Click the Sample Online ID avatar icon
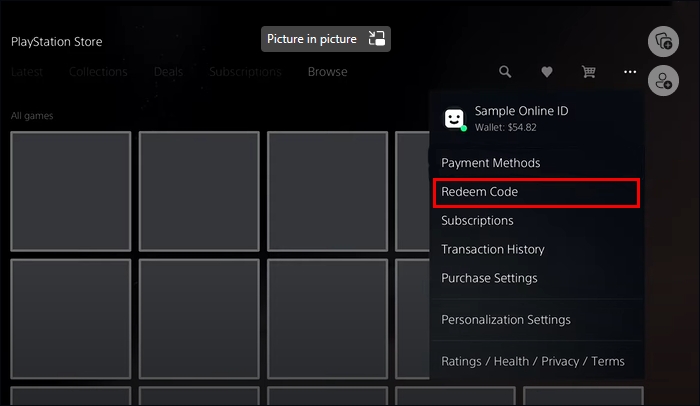The width and height of the screenshot is (700, 406). click(455, 119)
